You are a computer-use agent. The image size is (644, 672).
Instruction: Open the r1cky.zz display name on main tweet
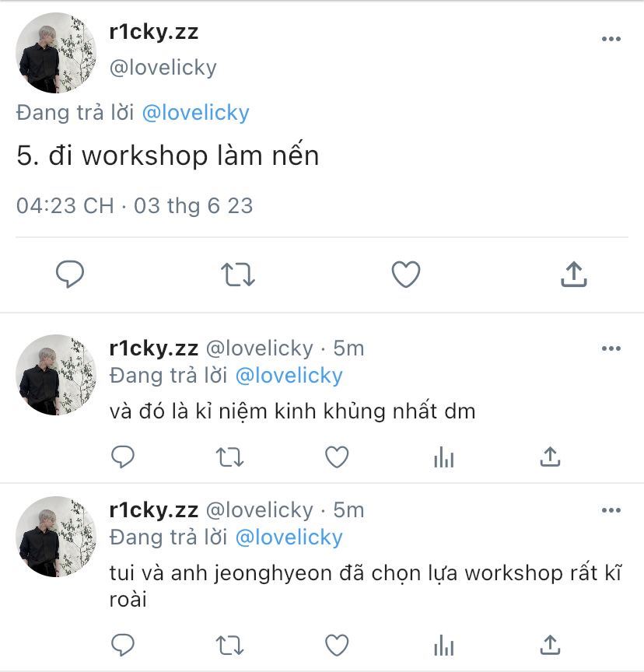[x=154, y=32]
